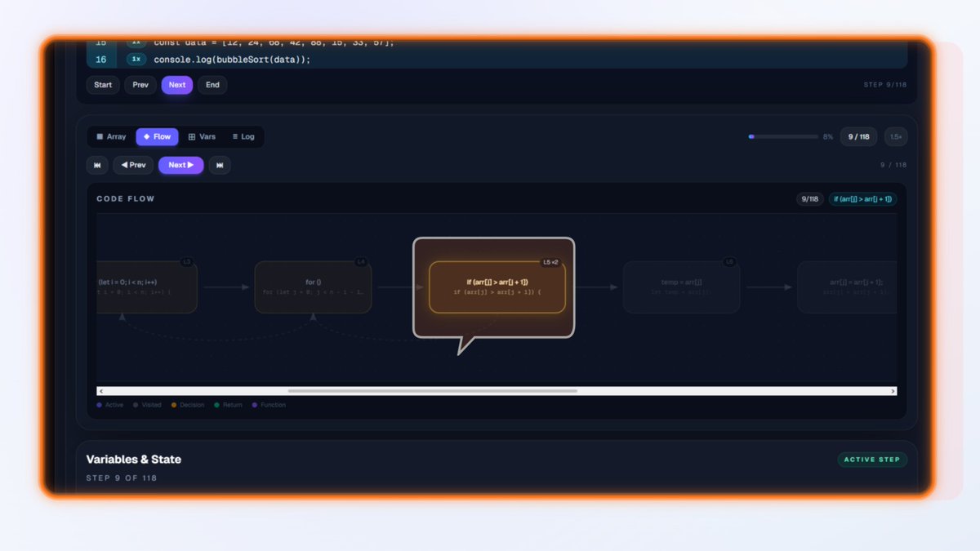Screen dimensions: 980x551
Task: Click the 1x badge on line 16
Action: click(136, 60)
